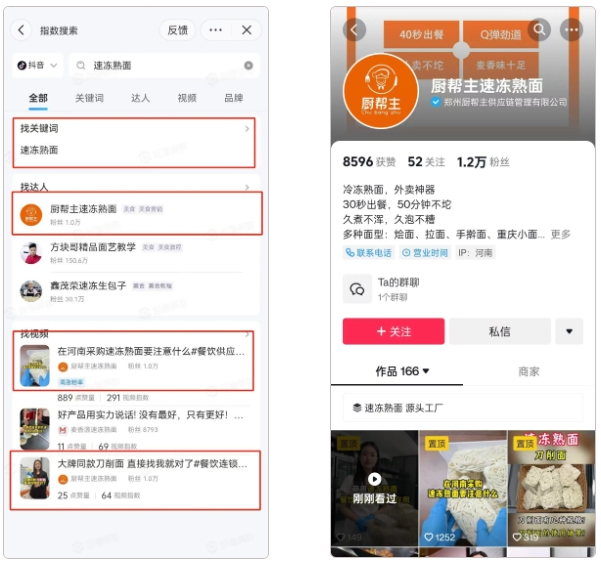Image resolution: width=601 pixels, height=564 pixels.
Task: Go back from the 指数搜索 page
Action: 21,30
